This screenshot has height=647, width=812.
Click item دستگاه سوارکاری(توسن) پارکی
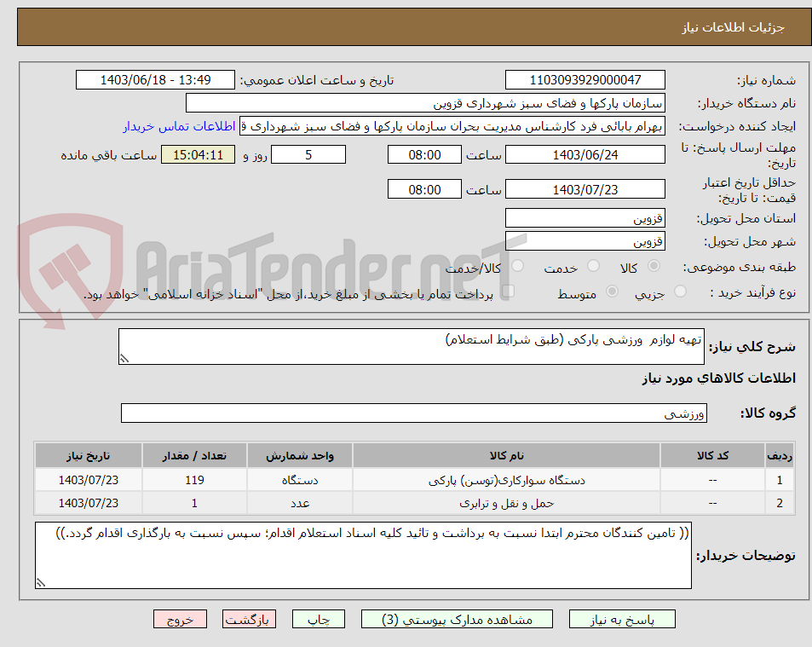pos(506,480)
